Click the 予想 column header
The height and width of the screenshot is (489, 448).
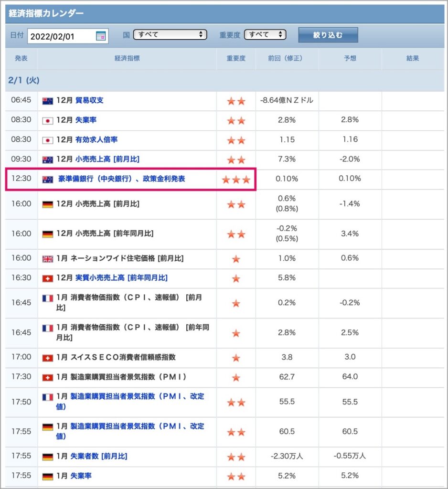tap(350, 58)
